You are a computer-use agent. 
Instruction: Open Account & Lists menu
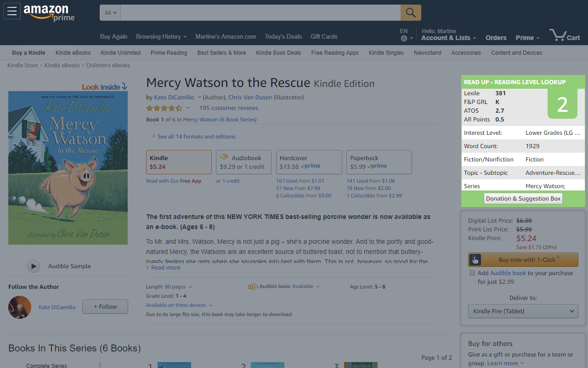coord(448,38)
